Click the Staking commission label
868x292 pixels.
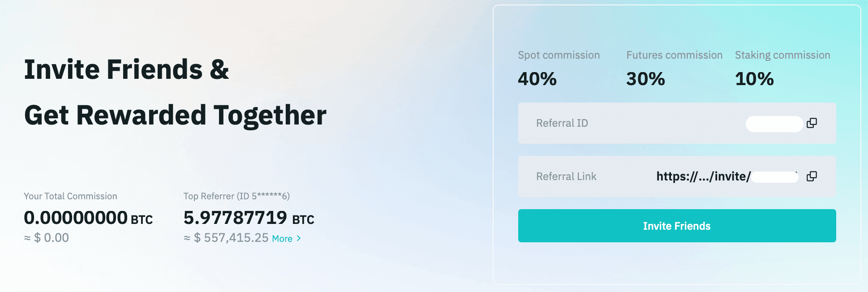782,55
